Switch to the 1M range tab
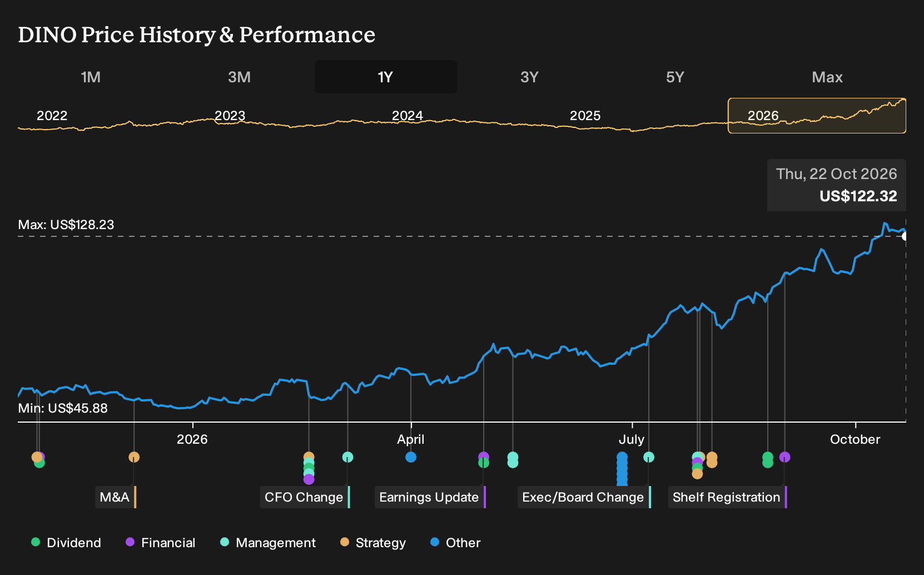The image size is (924, 575). tap(91, 77)
